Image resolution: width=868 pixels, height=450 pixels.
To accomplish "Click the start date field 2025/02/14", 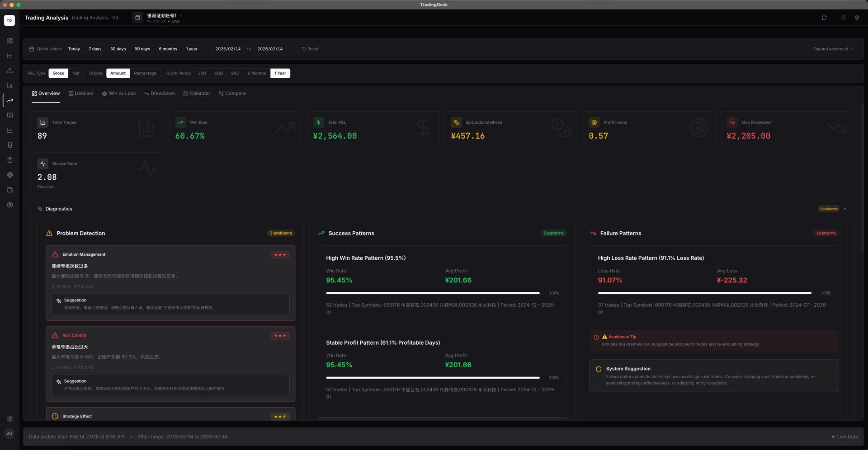I will click(228, 49).
